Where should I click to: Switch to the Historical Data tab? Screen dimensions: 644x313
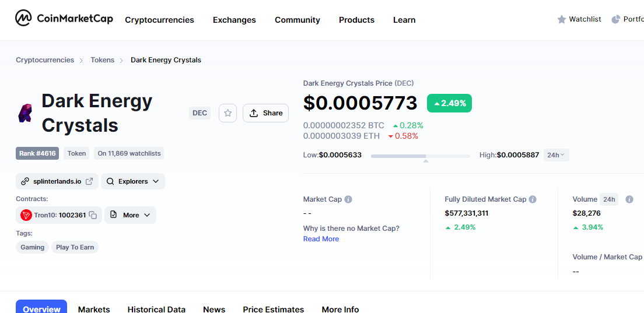(156, 310)
